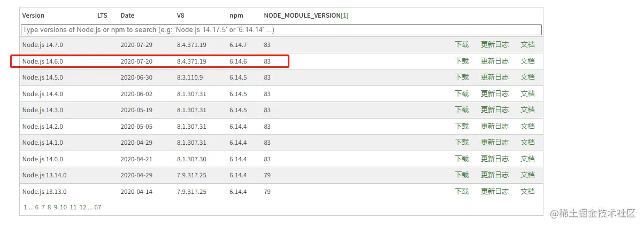Image resolution: width=644 pixels, height=227 pixels.
Task: Click date cell 2020-04-14
Action: click(x=136, y=192)
